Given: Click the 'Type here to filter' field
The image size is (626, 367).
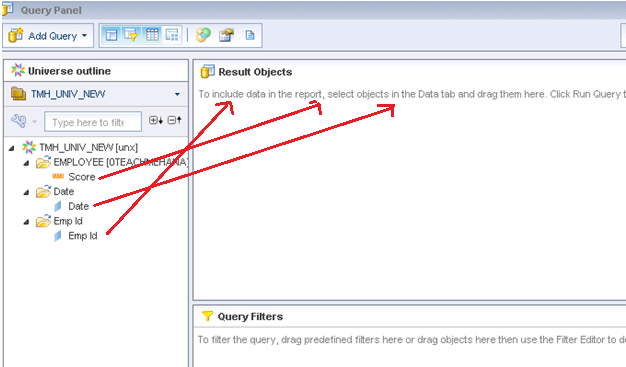Looking at the screenshot, I should point(93,122).
